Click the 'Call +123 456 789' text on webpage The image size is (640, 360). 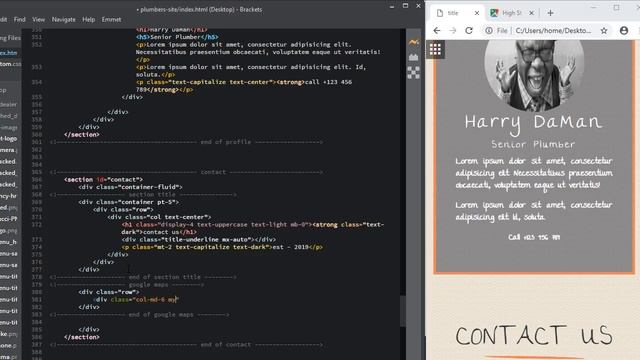click(534, 237)
